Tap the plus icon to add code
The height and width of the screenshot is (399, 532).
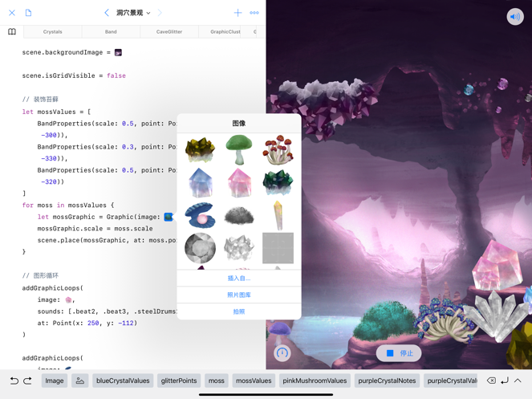(x=238, y=13)
